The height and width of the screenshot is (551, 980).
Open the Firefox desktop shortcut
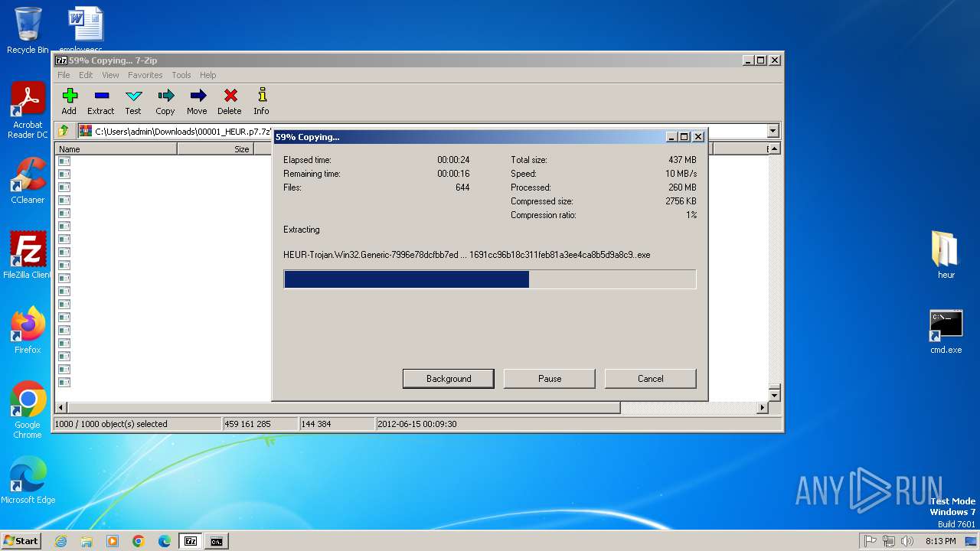[x=28, y=331]
